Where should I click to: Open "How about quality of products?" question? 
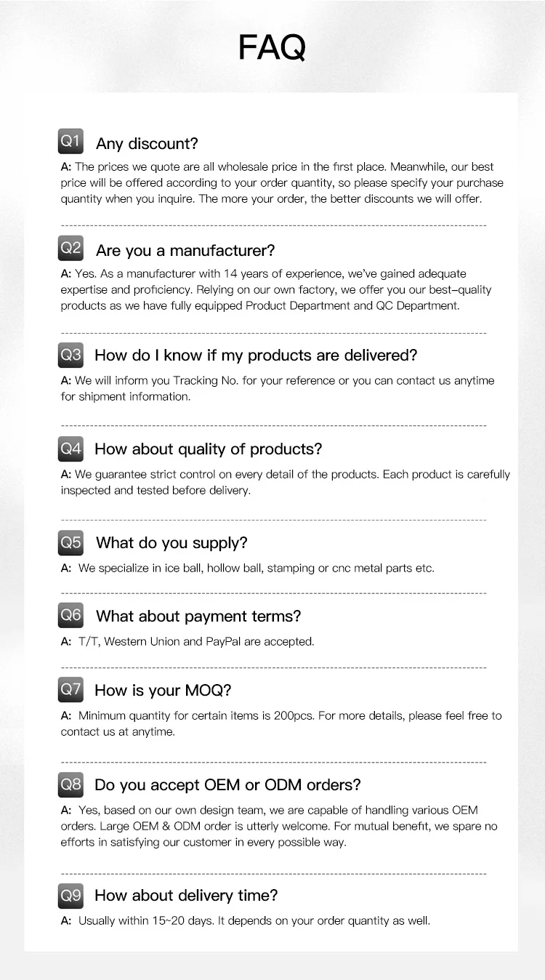(208, 449)
